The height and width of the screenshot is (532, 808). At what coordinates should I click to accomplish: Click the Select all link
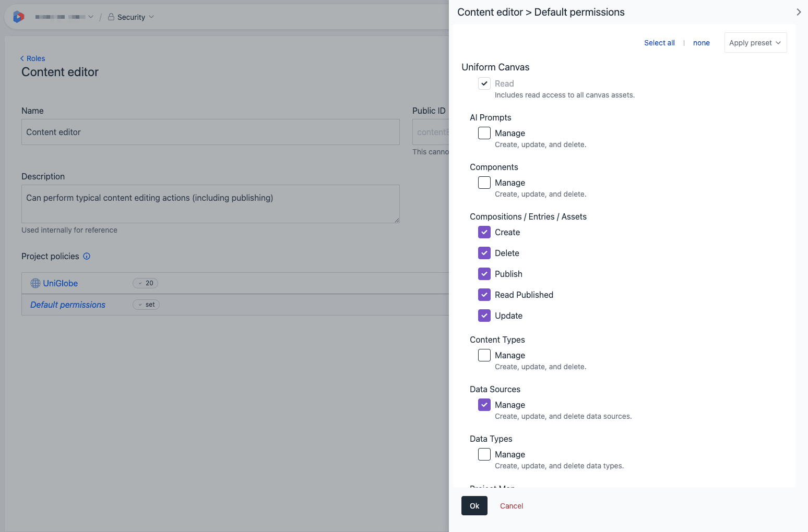659,42
